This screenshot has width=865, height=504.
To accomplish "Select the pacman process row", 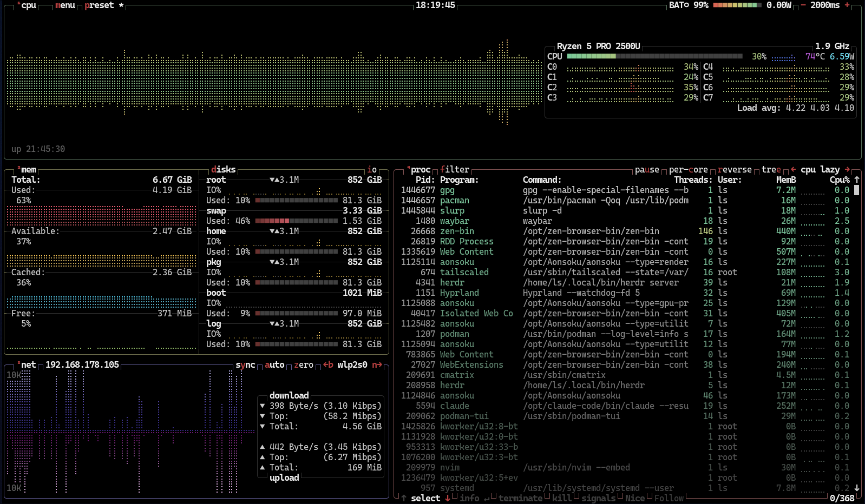I will pos(625,200).
